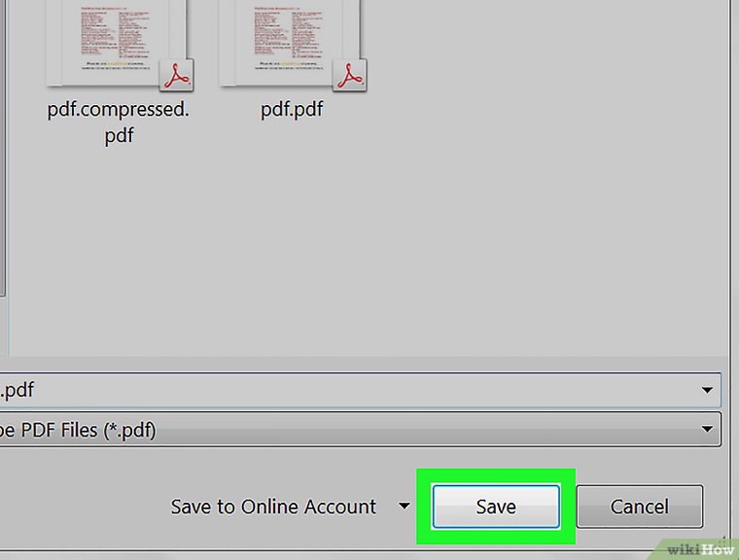739x560 pixels.
Task: Click the Adobe PDF Files type combo box
Action: coord(360,429)
